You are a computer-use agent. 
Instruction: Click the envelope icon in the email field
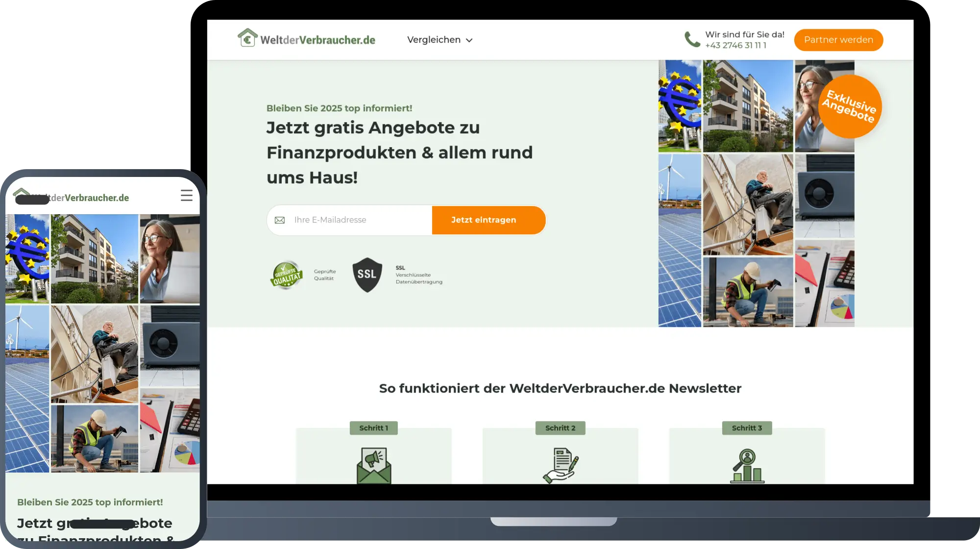(x=279, y=220)
